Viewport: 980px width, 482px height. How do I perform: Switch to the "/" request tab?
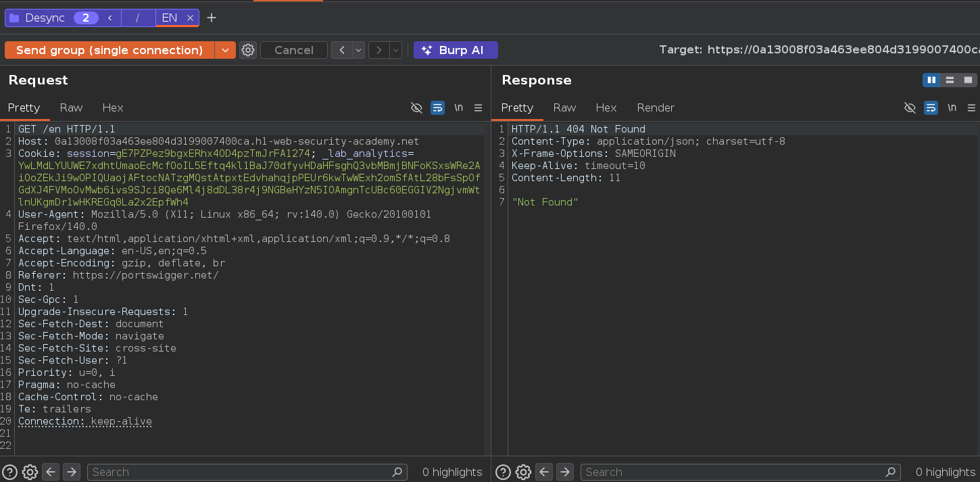click(x=138, y=18)
